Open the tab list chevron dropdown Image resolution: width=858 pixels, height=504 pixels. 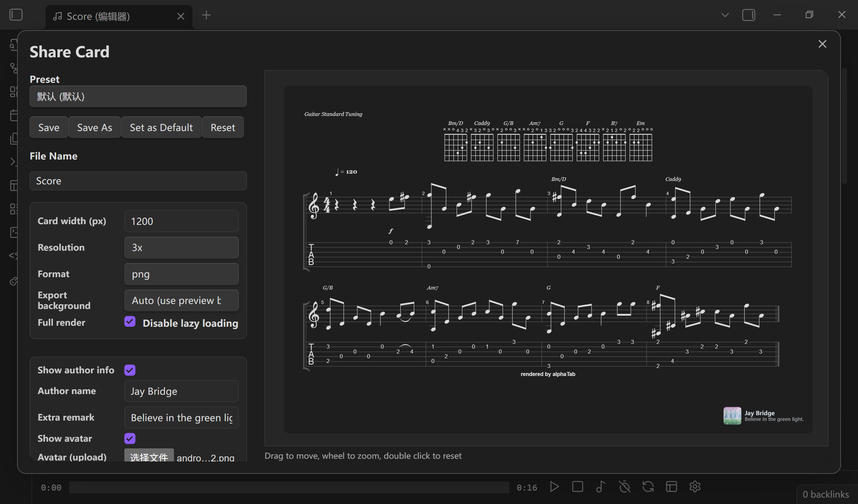tap(725, 15)
